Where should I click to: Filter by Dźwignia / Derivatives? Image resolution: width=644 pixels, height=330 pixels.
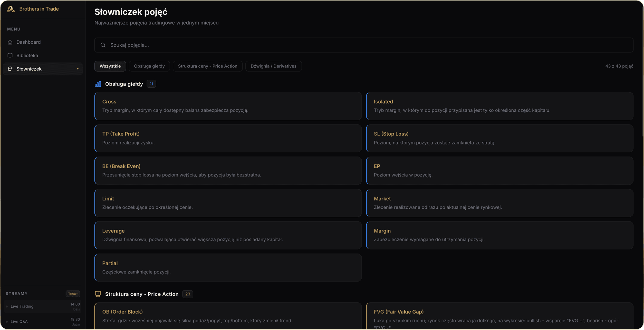[273, 66]
